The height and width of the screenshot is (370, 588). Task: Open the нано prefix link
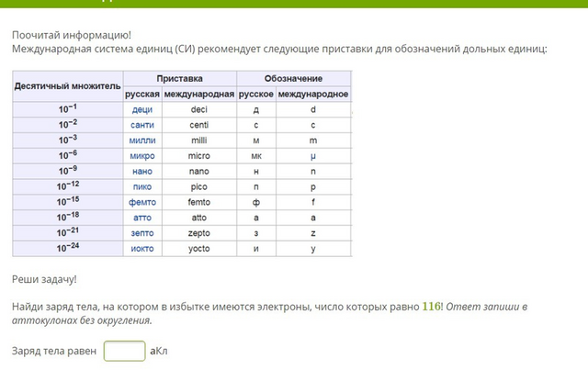[142, 172]
